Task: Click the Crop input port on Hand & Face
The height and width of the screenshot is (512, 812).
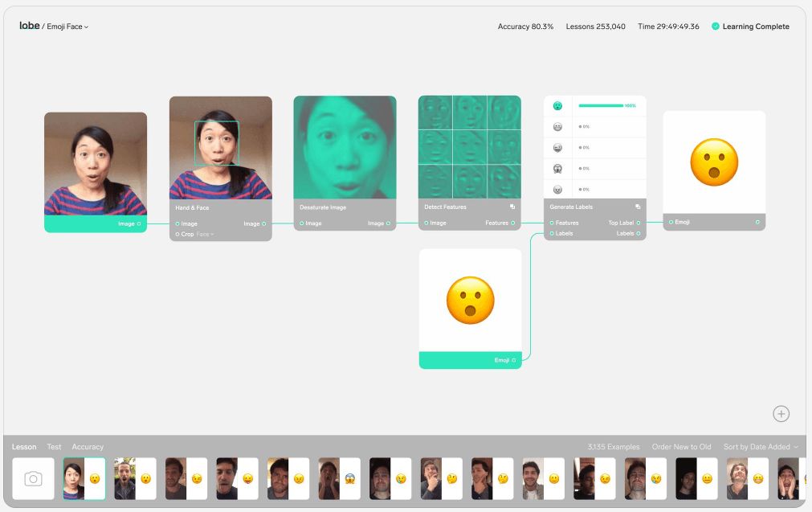Action: pyautogui.click(x=177, y=235)
